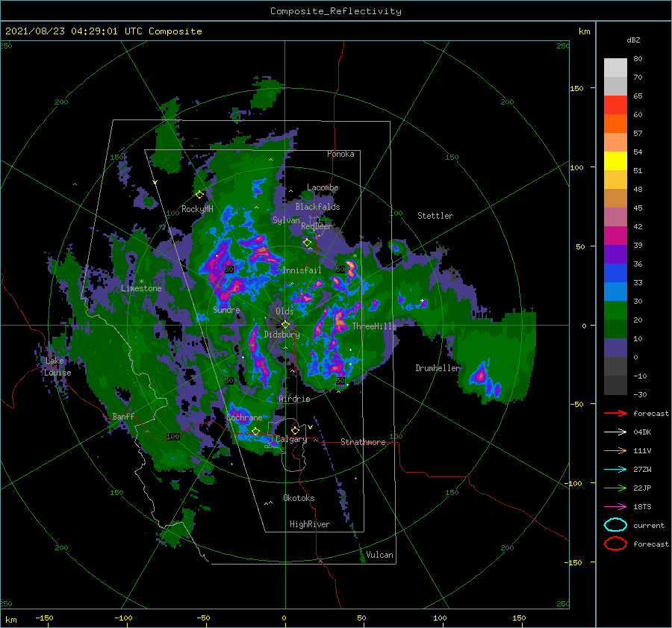This screenshot has width=672, height=628.
Task: Click the cyan current ellipse legend icon
Action: pos(615,525)
